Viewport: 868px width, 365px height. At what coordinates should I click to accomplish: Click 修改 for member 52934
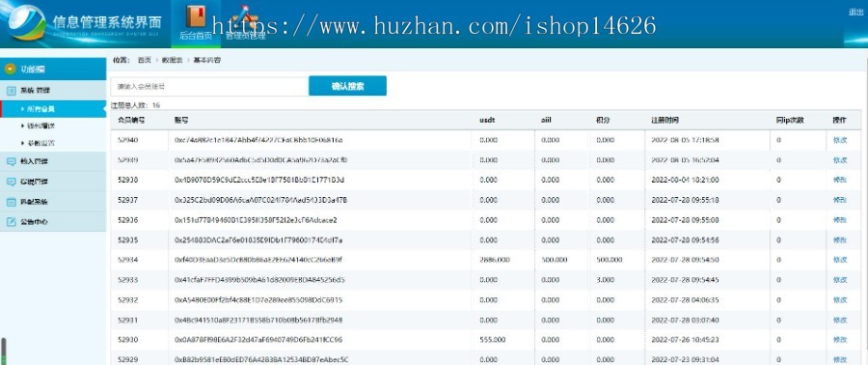(x=840, y=260)
